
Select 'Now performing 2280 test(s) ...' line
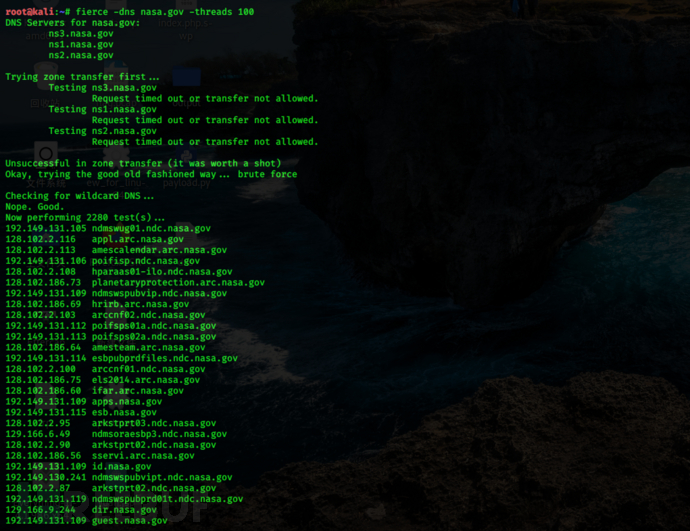click(x=85, y=217)
